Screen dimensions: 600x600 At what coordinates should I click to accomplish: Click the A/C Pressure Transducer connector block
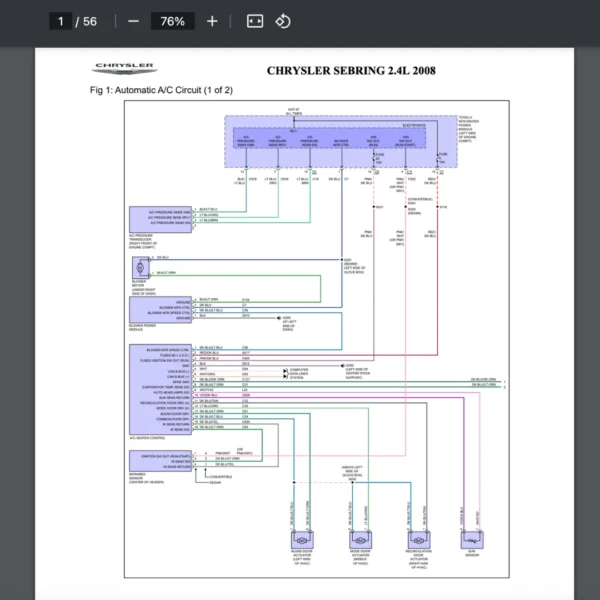161,219
